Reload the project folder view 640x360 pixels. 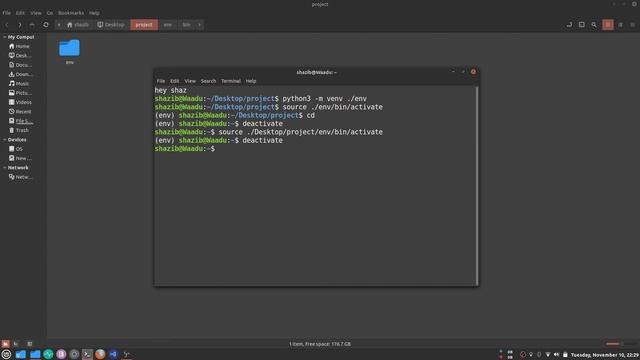[x=46, y=25]
